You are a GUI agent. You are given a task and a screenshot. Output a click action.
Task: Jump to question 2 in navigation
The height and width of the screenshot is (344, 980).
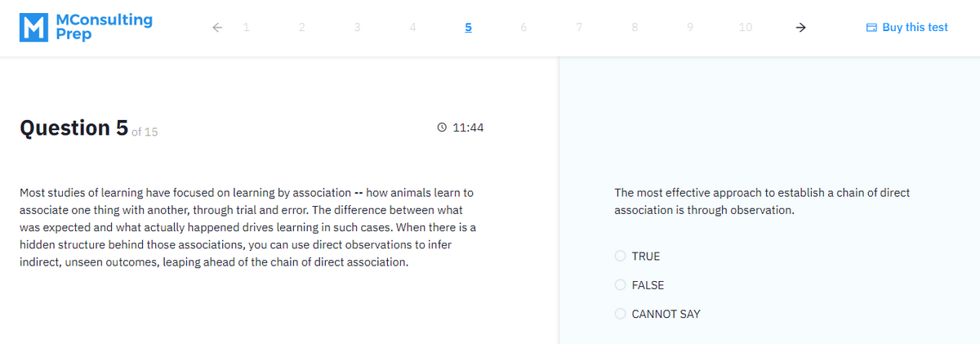click(301, 28)
